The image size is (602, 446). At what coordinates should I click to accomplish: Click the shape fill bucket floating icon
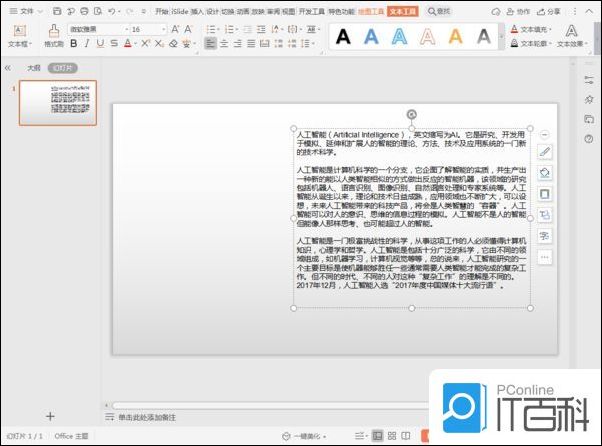tap(544, 173)
